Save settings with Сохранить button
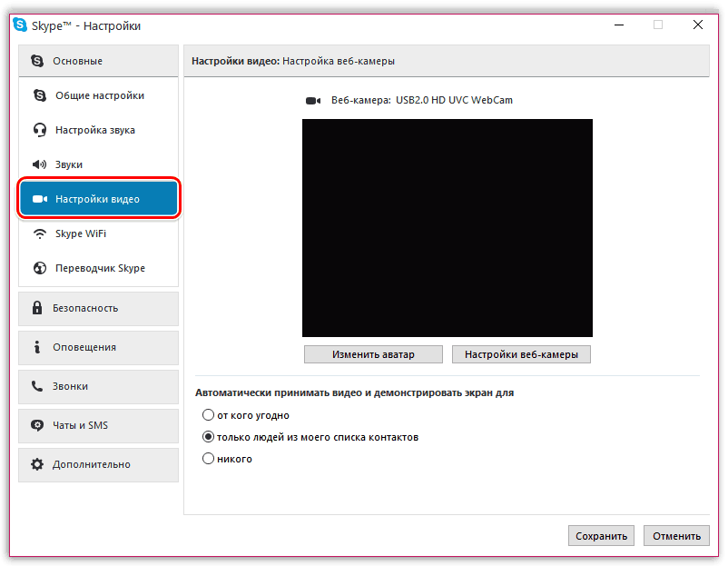This screenshot has width=728, height=566. pos(601,536)
